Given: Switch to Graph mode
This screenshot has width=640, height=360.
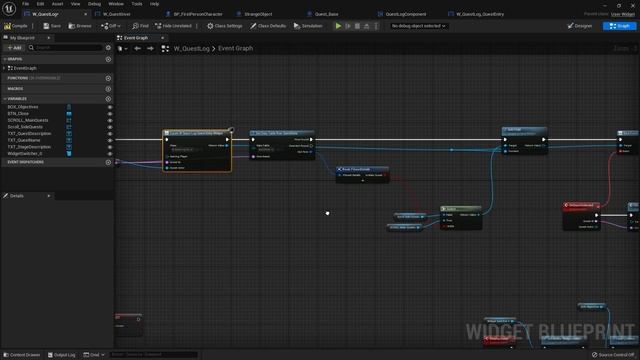Looking at the screenshot, I should pyautogui.click(x=620, y=26).
